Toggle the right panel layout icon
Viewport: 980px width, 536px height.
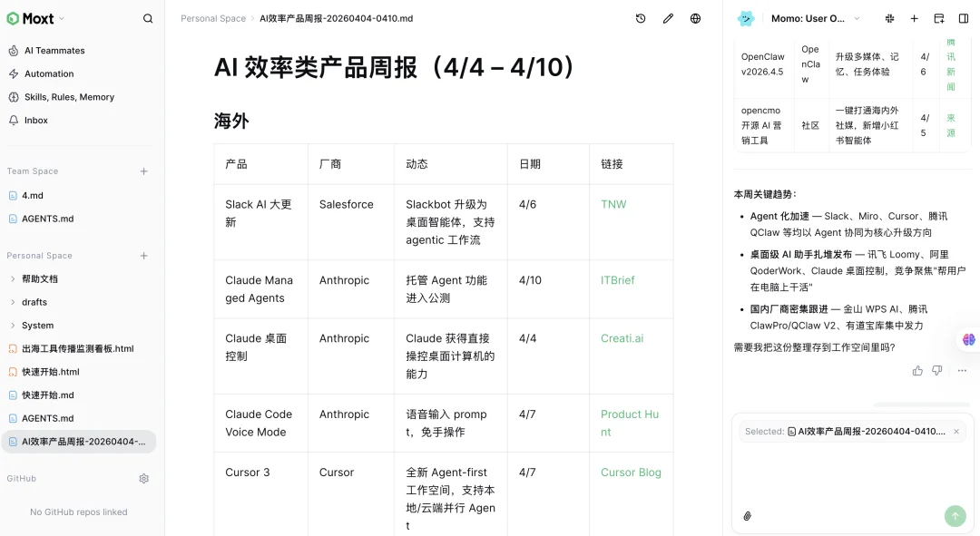pyautogui.click(x=964, y=18)
